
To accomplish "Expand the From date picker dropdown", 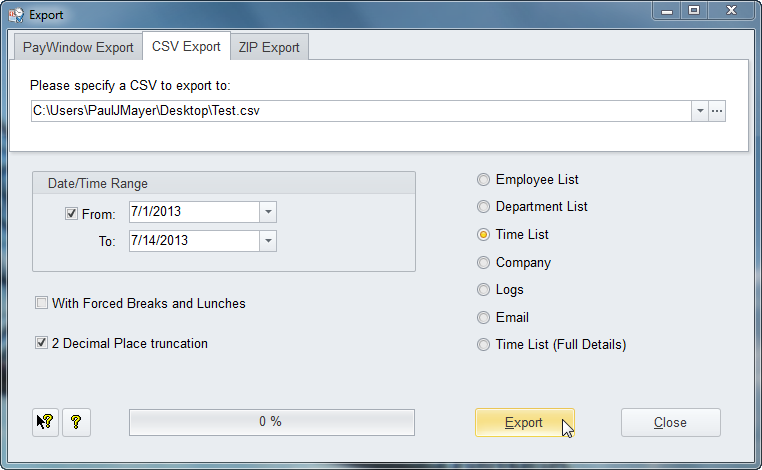I will 268,212.
